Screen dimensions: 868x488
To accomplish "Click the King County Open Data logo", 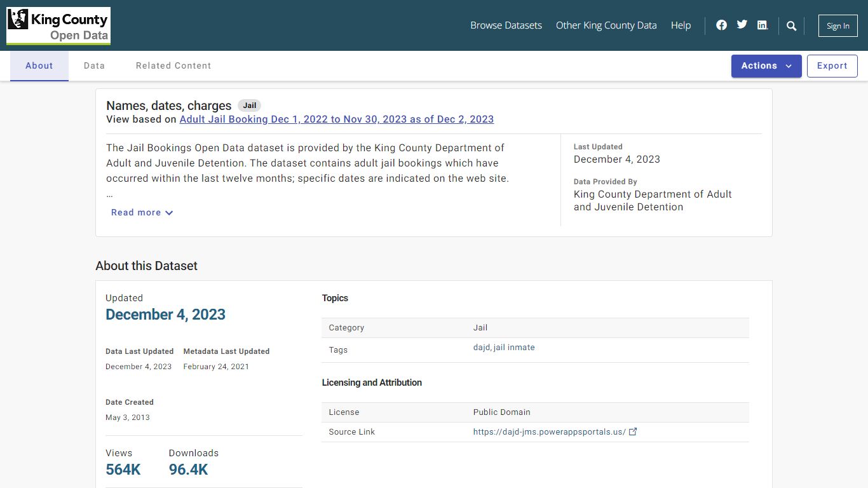I will (58, 26).
